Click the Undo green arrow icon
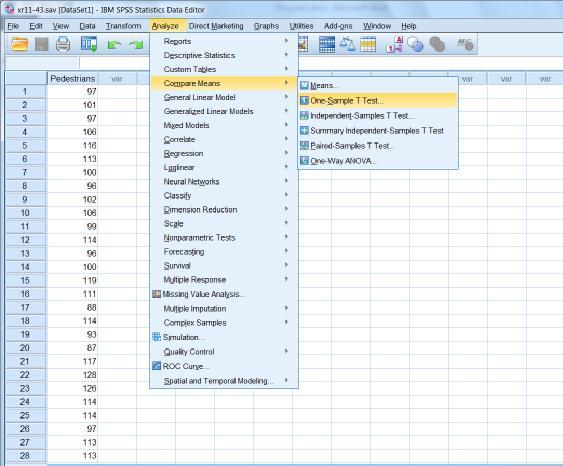The width and height of the screenshot is (563, 466). [x=114, y=45]
